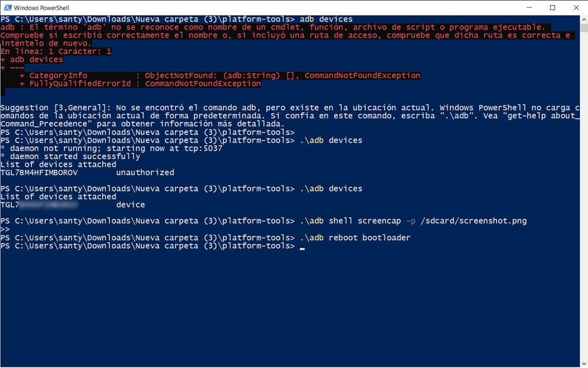Maximize the Windows PowerShell window
The image size is (588, 368).
(x=553, y=8)
